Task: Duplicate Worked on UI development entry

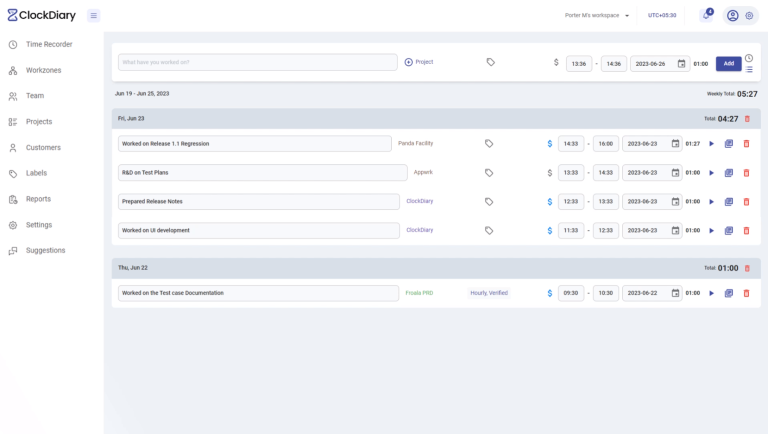Action: (x=729, y=231)
